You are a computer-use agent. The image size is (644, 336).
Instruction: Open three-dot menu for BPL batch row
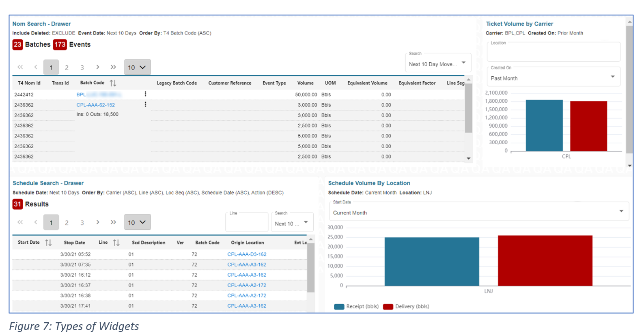click(145, 94)
